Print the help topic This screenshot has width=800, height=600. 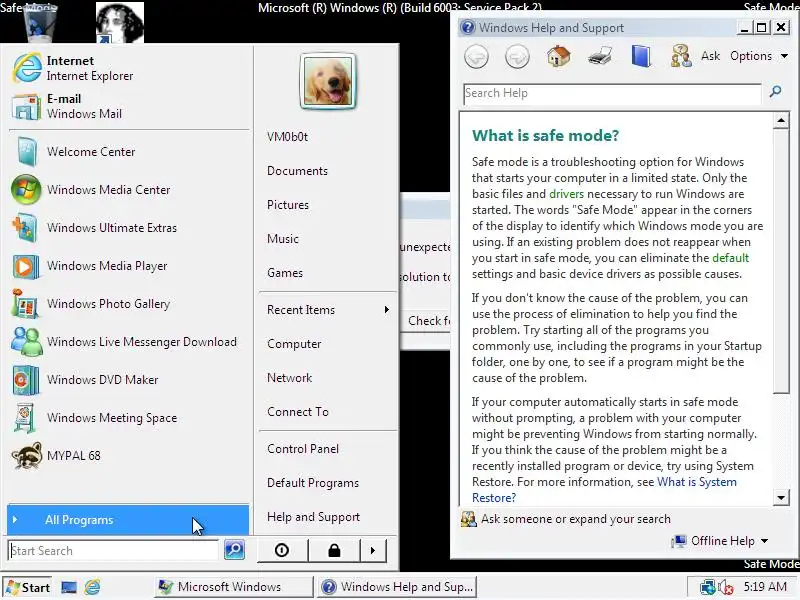click(600, 56)
